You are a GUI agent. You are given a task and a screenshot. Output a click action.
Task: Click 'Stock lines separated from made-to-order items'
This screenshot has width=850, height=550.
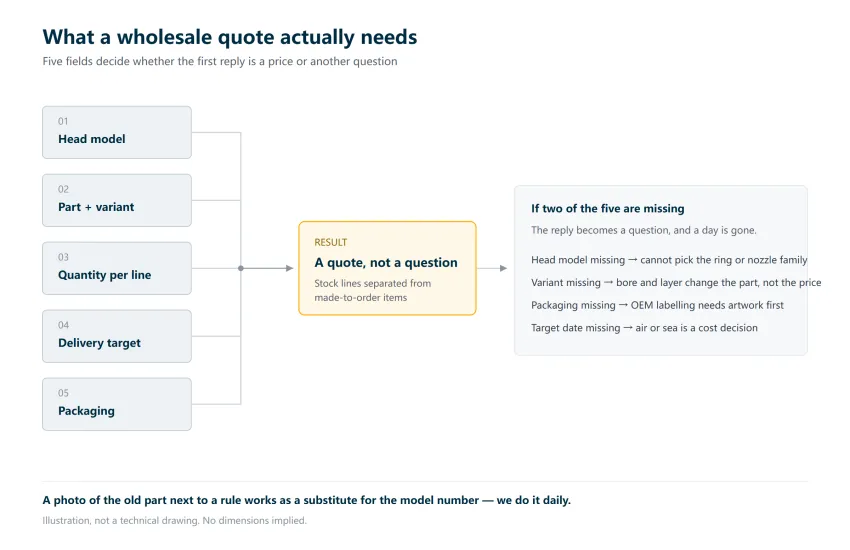tap(372, 290)
